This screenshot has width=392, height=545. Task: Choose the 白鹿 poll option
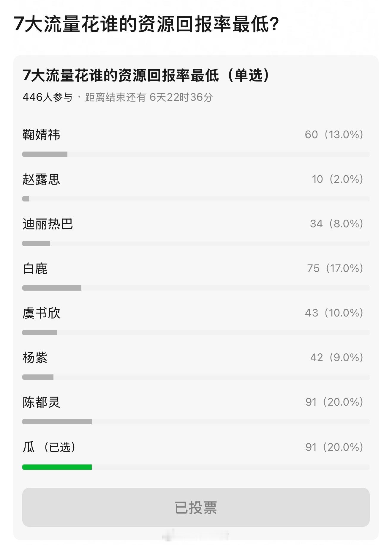(196, 275)
